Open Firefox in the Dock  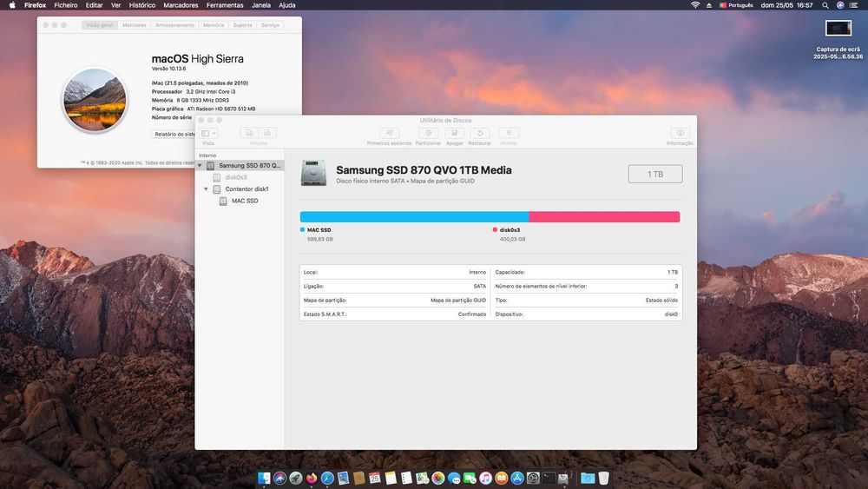click(x=312, y=478)
